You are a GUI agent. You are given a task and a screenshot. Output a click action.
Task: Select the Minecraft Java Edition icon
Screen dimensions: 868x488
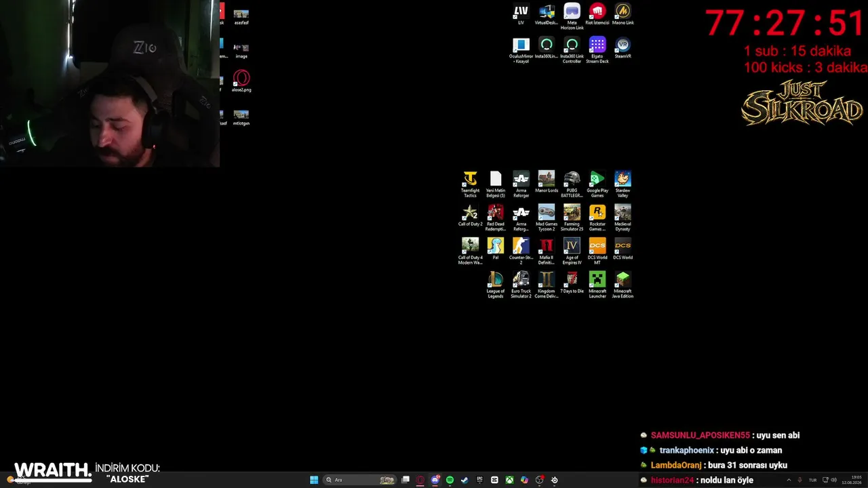pyautogui.click(x=623, y=285)
